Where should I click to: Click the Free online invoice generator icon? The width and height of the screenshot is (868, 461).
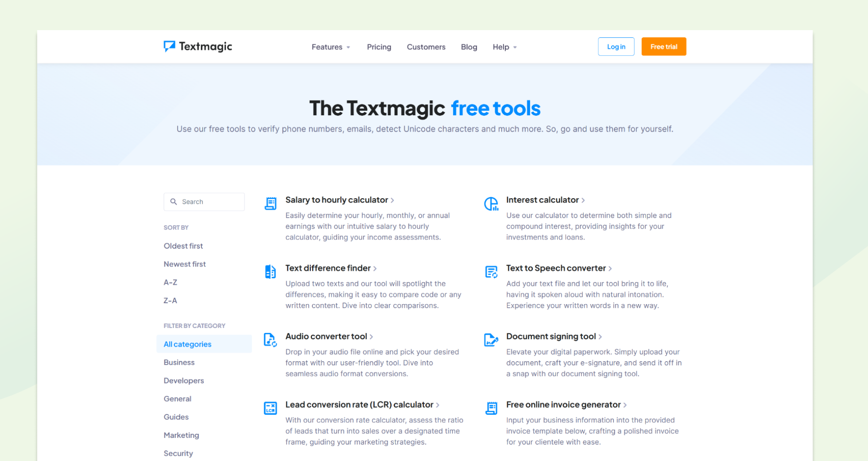pos(492,408)
